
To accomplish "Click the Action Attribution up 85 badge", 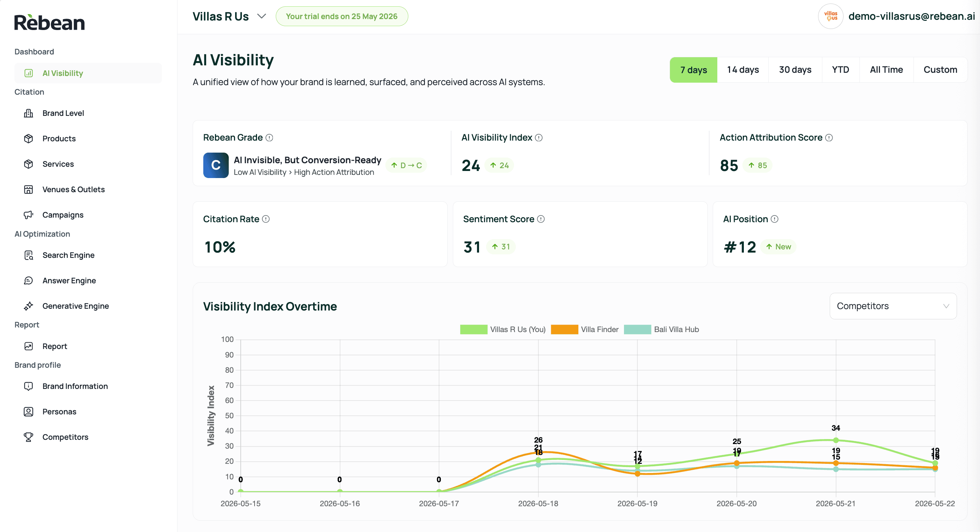I will (757, 165).
